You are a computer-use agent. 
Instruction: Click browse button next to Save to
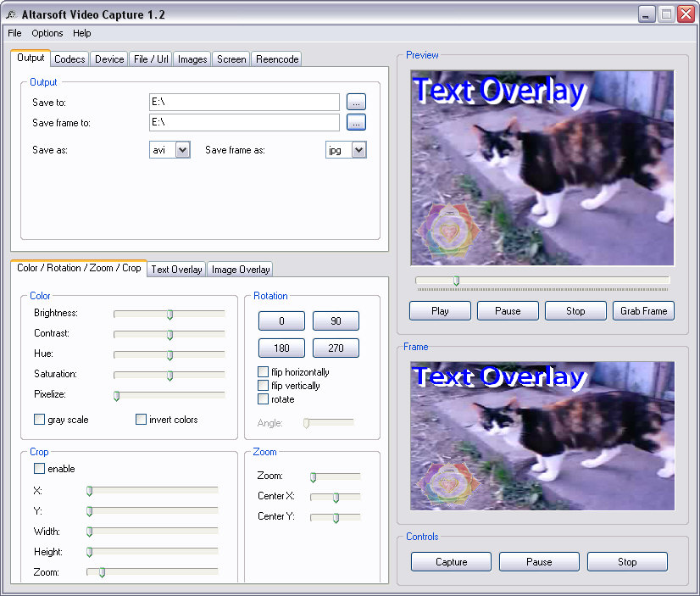pos(356,103)
